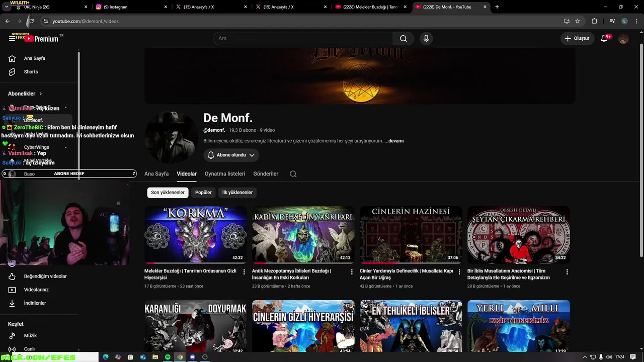Open volume control in the system tray
Viewport: 644px width, 362px height.
pyautogui.click(x=609, y=357)
